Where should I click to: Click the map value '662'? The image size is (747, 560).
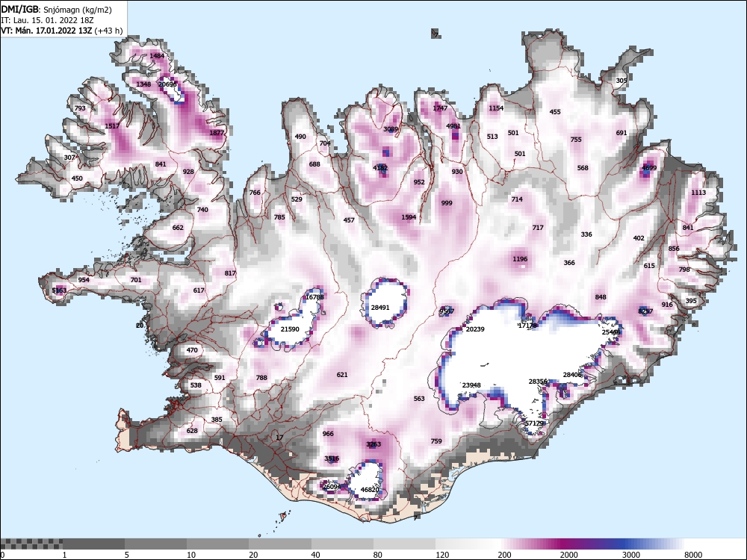click(x=178, y=228)
